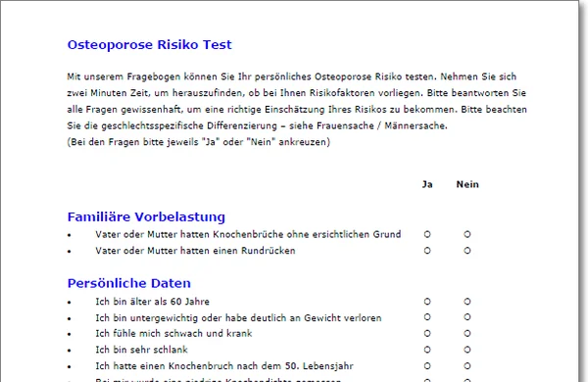Click the text 'Ich bin älter als 60 Jahre'
The height and width of the screenshot is (382, 588).
tap(152, 302)
